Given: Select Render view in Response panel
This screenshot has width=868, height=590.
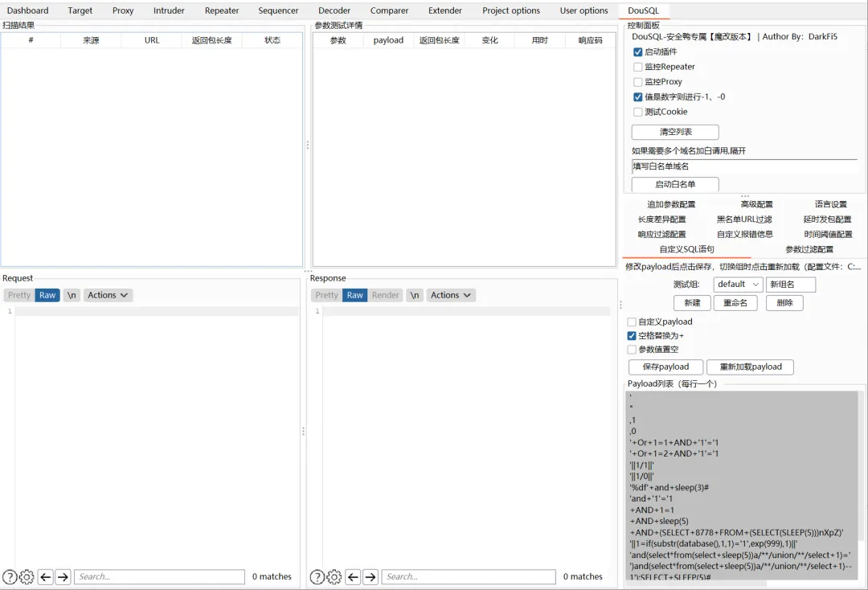Looking at the screenshot, I should coord(385,295).
